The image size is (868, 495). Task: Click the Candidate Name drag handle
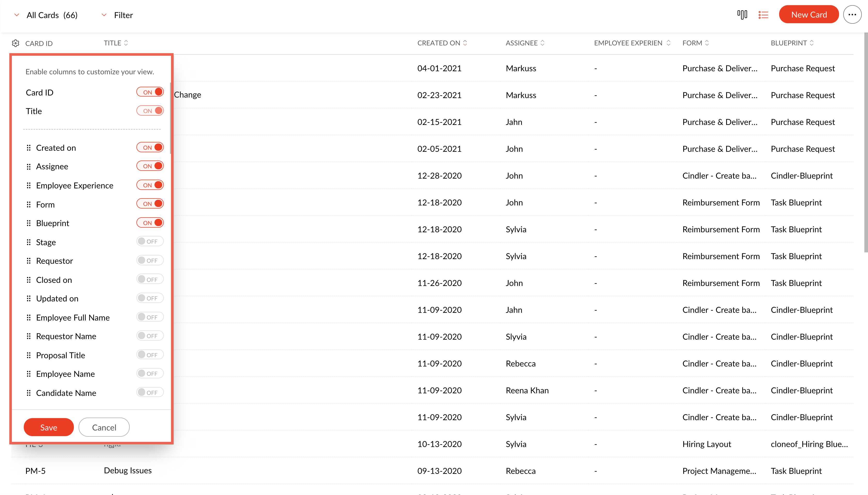(29, 393)
